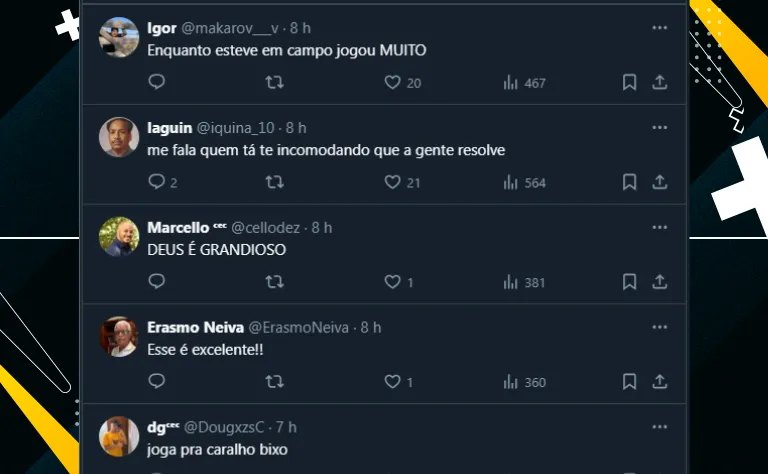Open replies on Iaguin's tweet
Image resolution: width=768 pixels, height=474 pixels.
tap(156, 182)
